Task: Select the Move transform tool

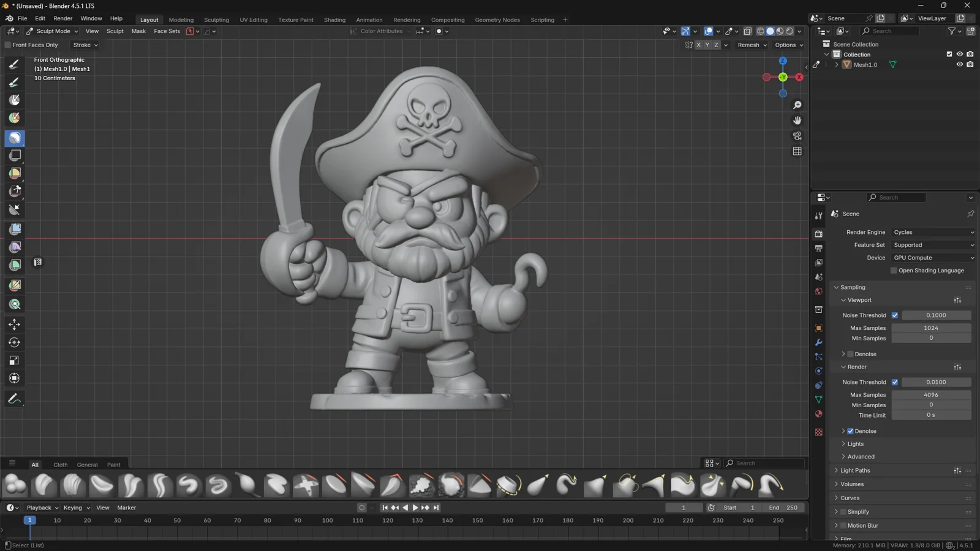Action: coord(15,324)
